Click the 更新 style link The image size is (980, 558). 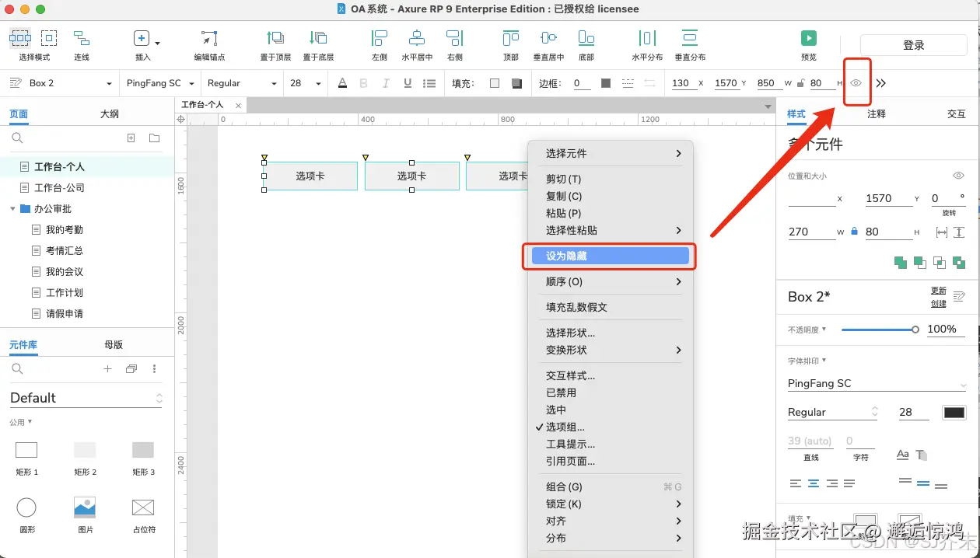pyautogui.click(x=939, y=290)
